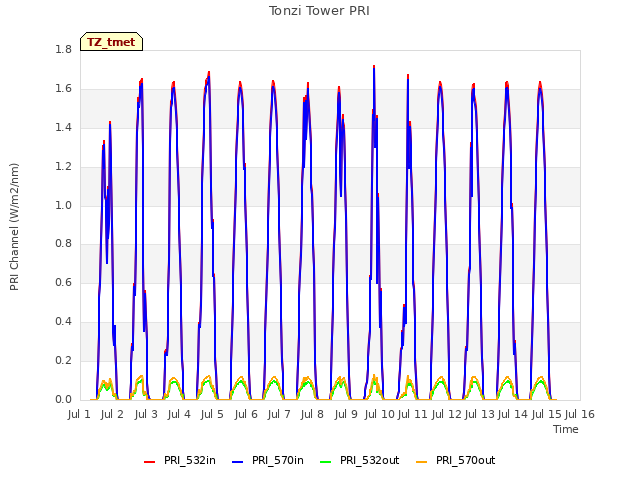
Task: Click the Jul 13 x-axis tick label
Action: pos(480,414)
